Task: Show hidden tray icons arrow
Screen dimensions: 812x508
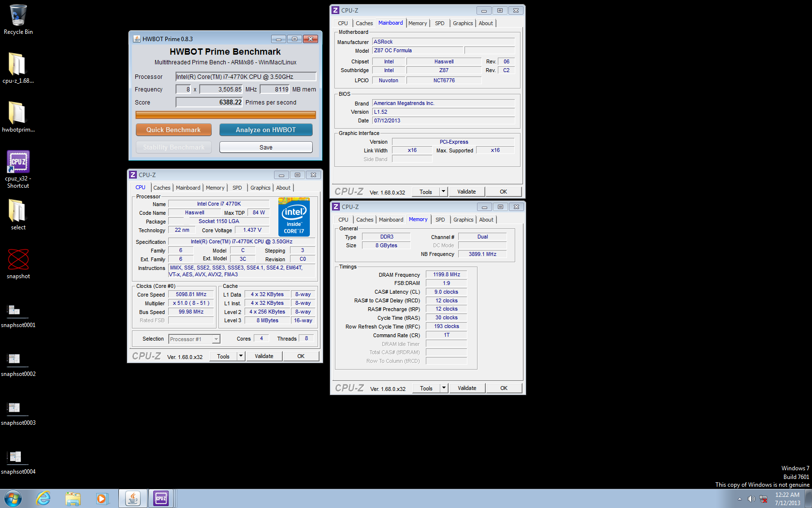Action: (739, 499)
